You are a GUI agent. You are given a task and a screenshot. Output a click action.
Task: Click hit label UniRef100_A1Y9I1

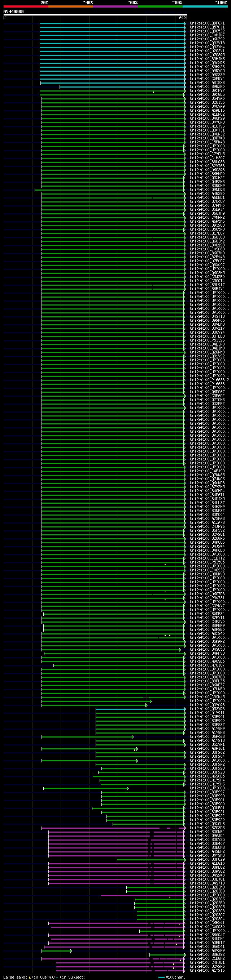(x=208, y=713)
